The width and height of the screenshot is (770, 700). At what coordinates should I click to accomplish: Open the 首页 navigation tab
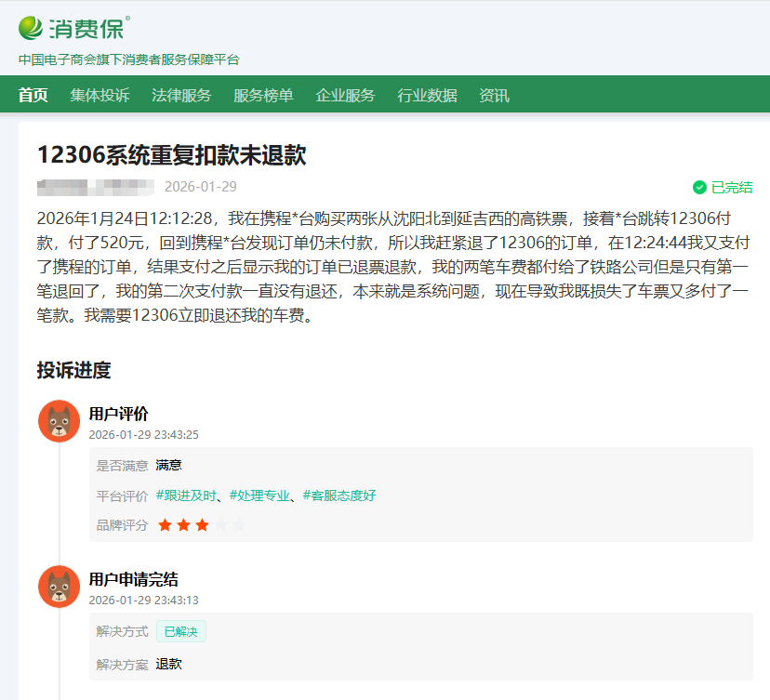click(33, 95)
